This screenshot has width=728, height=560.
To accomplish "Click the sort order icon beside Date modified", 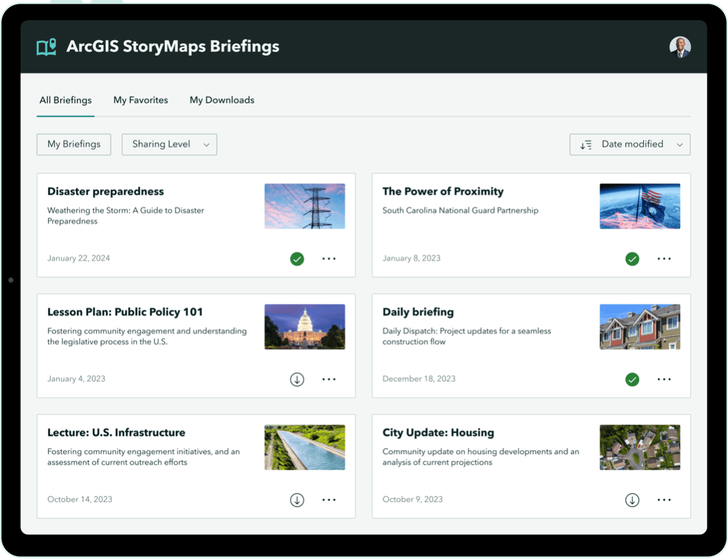I will [x=586, y=145].
